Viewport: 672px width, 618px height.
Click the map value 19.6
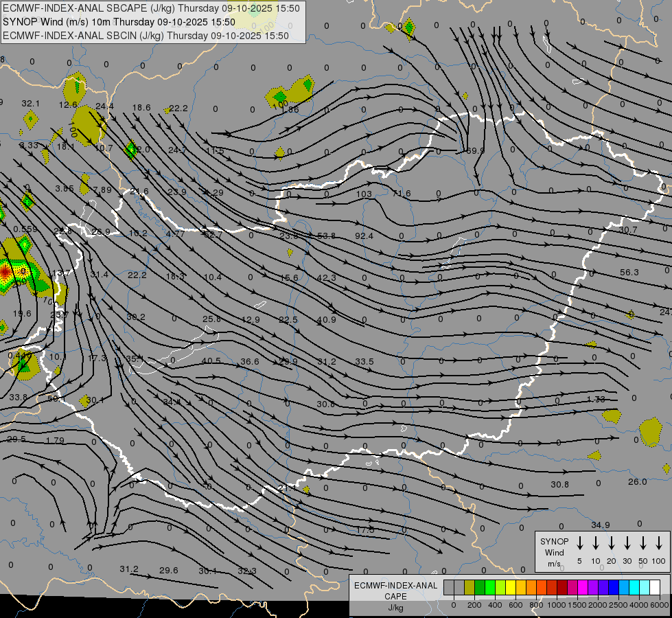pos(22,314)
